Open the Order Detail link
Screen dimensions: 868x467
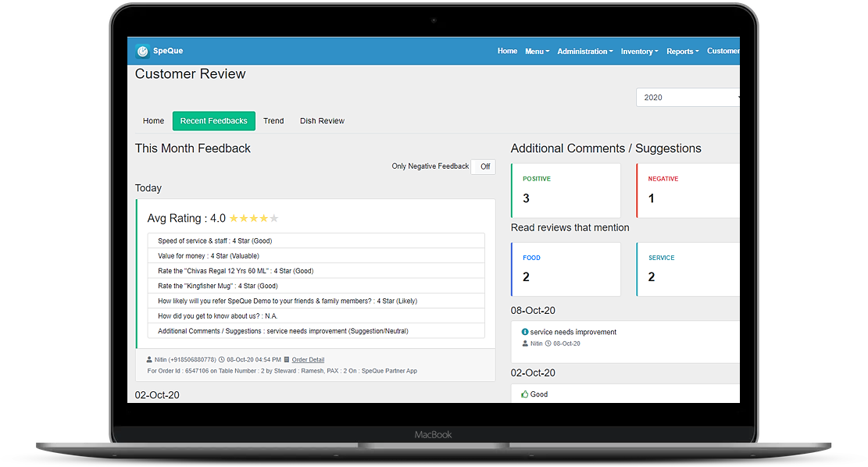click(307, 359)
